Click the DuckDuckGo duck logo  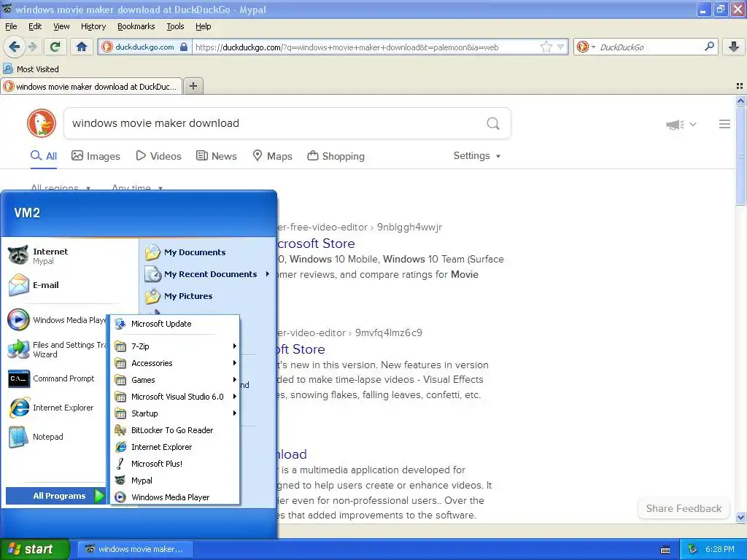(42, 123)
